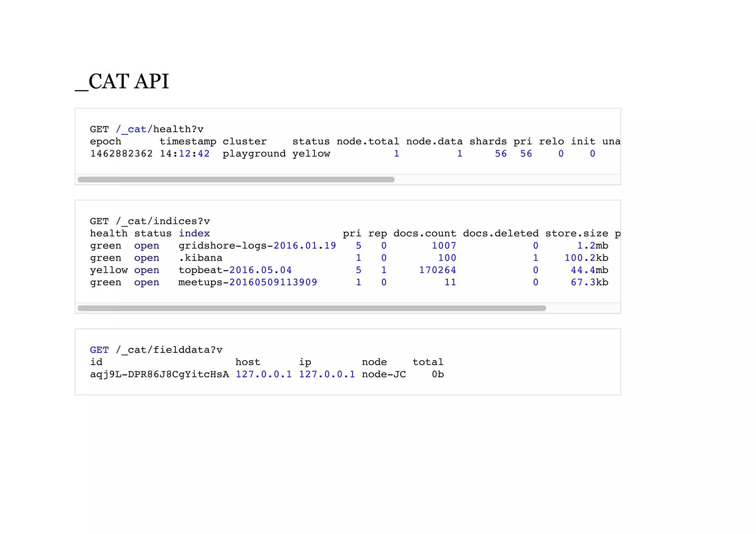The image size is (756, 534).
Task: Click the store.size header
Action: tap(577, 233)
